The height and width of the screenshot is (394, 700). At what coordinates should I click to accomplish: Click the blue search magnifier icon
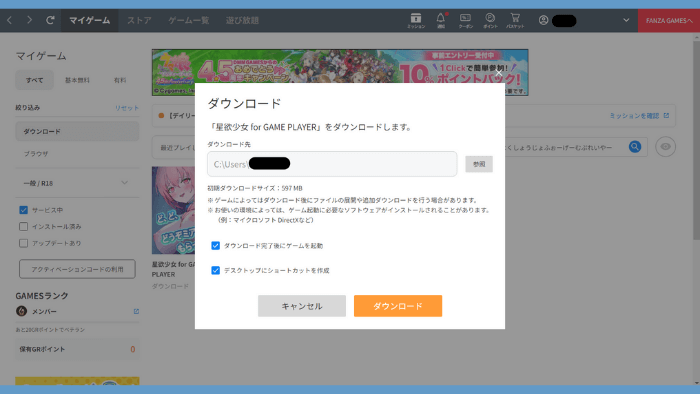coord(635,146)
